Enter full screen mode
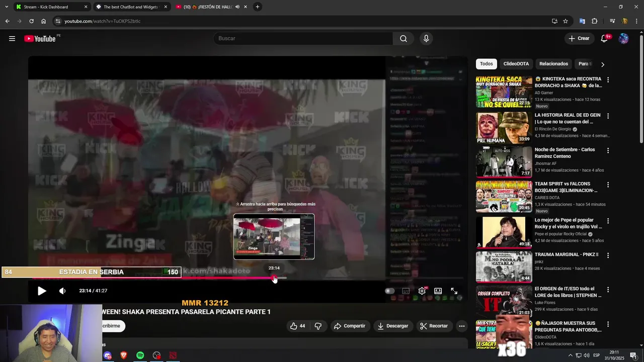The height and width of the screenshot is (362, 644). click(x=454, y=291)
